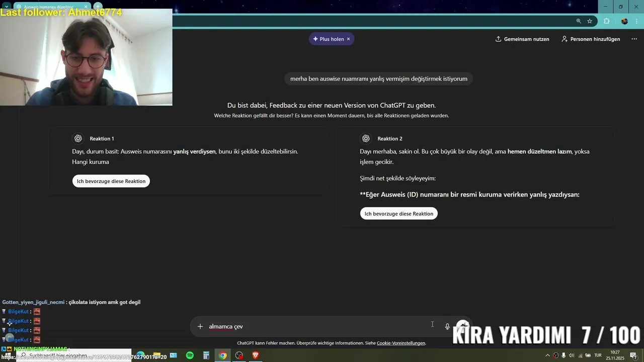The height and width of the screenshot is (362, 644).
Task: Open the Cookie-Voreinstellungen link
Action: (401, 343)
